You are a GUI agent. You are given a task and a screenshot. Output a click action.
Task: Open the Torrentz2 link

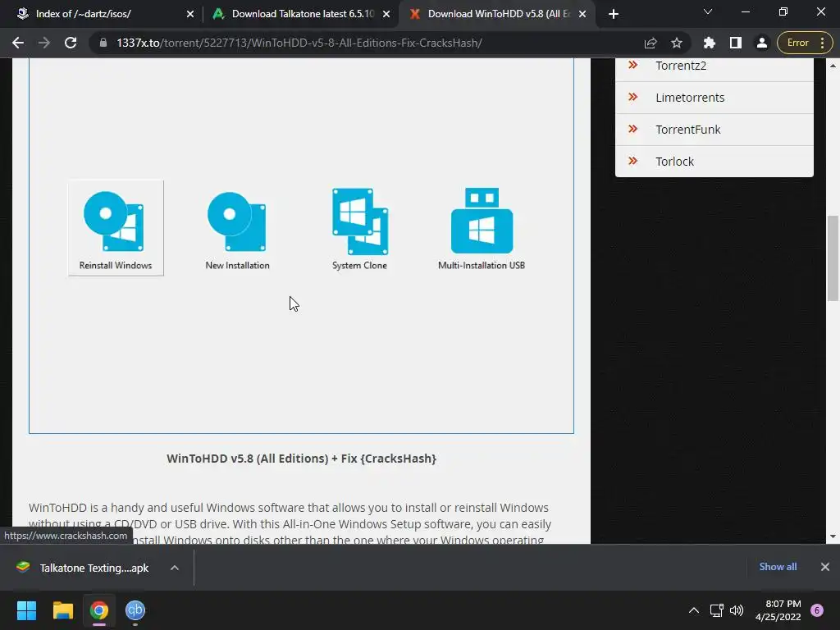[x=681, y=66]
